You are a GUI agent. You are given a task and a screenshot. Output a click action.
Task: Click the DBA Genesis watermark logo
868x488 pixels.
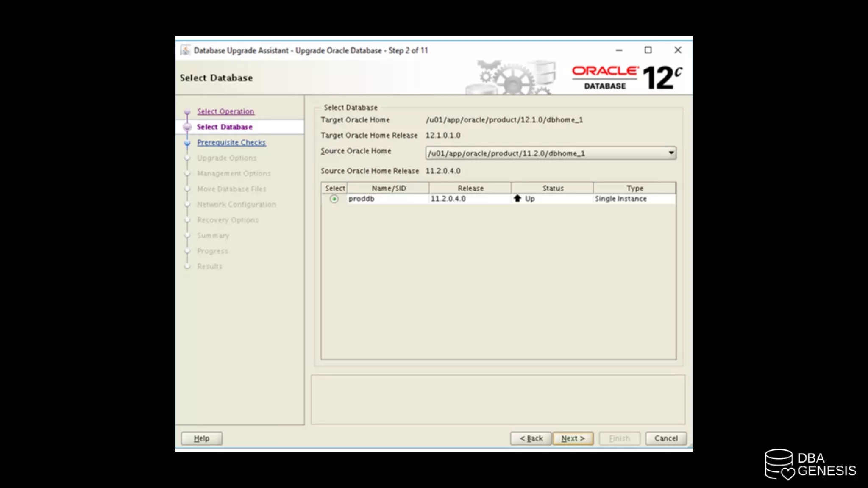click(x=810, y=464)
